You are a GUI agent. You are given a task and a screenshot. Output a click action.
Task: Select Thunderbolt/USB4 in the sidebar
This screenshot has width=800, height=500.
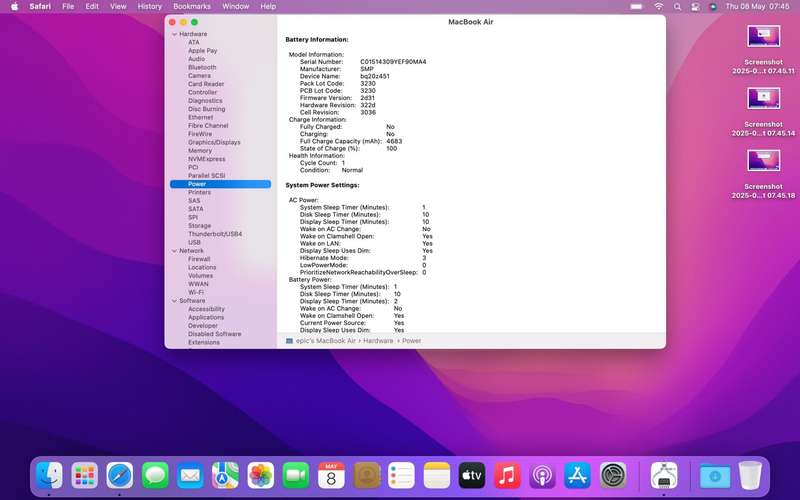(x=215, y=234)
